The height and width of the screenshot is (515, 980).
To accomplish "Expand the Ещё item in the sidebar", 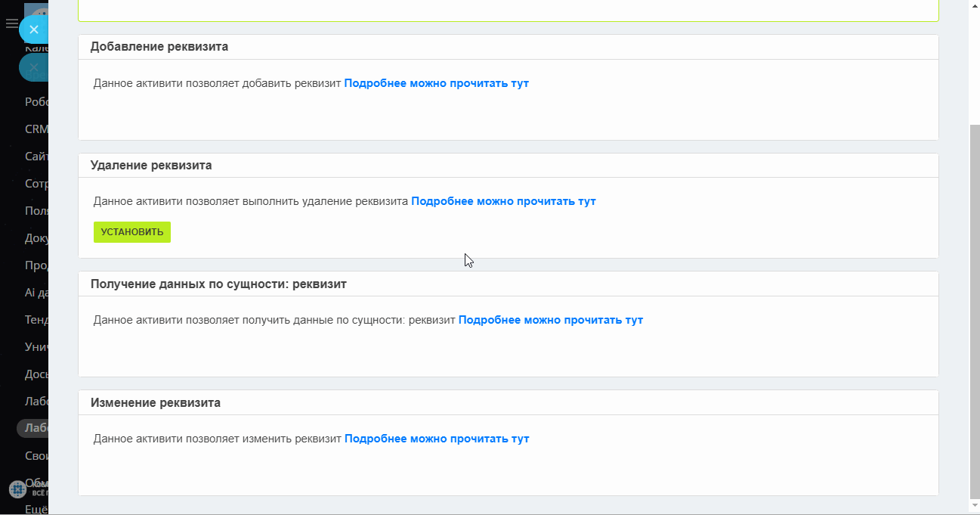I will click(x=36, y=509).
